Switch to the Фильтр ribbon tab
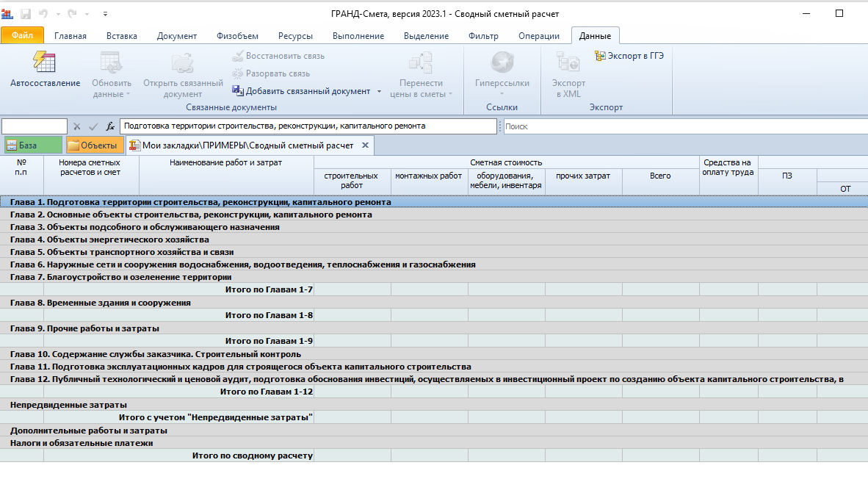The width and height of the screenshot is (868, 479). coord(483,36)
